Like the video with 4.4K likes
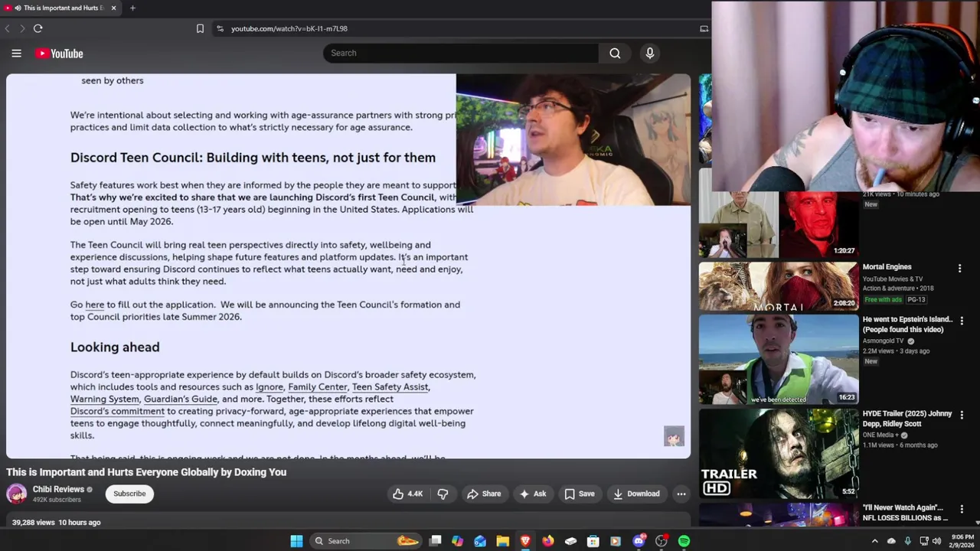Viewport: 980px width, 551px height. tap(408, 494)
